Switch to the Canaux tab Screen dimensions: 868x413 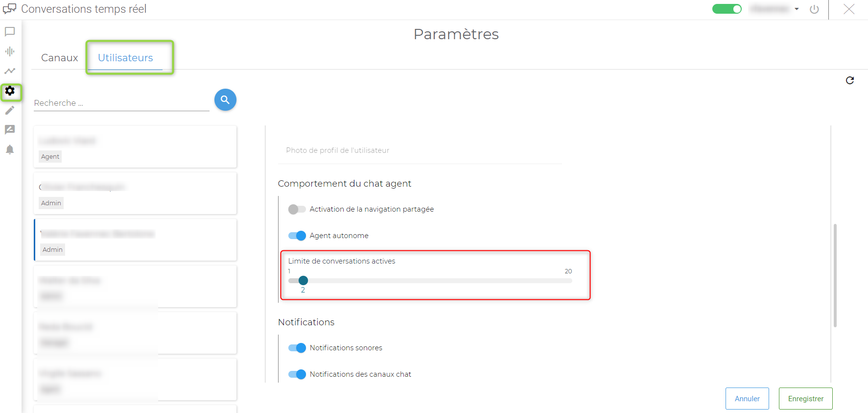point(60,58)
